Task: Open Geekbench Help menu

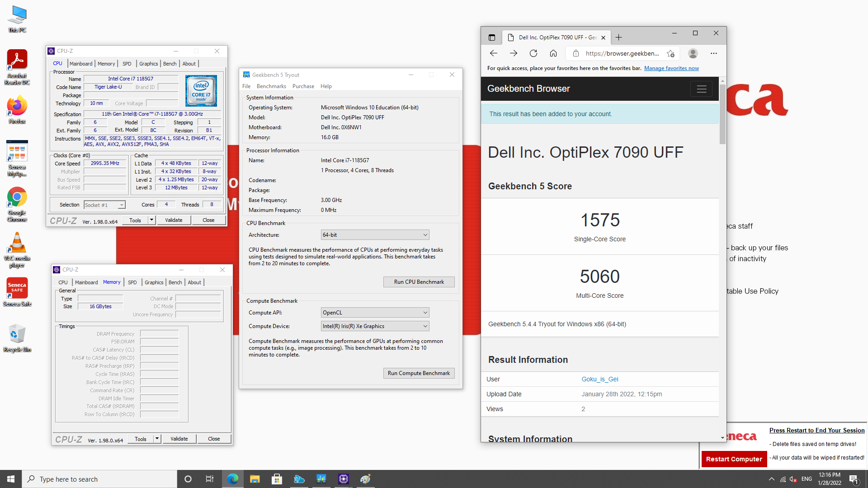Action: click(326, 86)
